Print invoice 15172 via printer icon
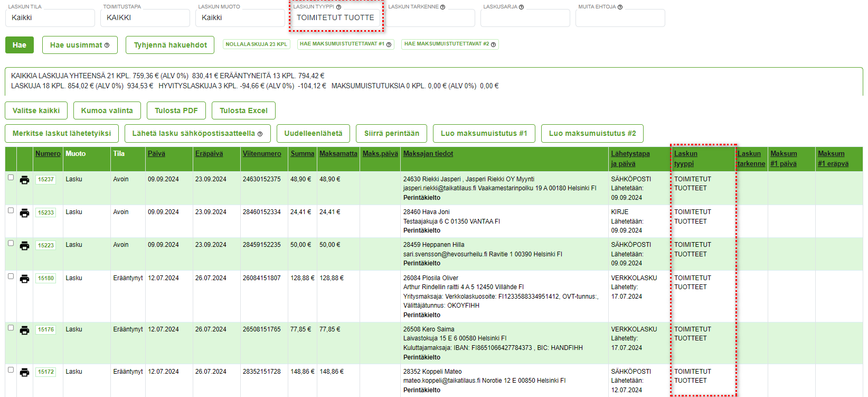The image size is (868, 397). pyautogui.click(x=24, y=373)
